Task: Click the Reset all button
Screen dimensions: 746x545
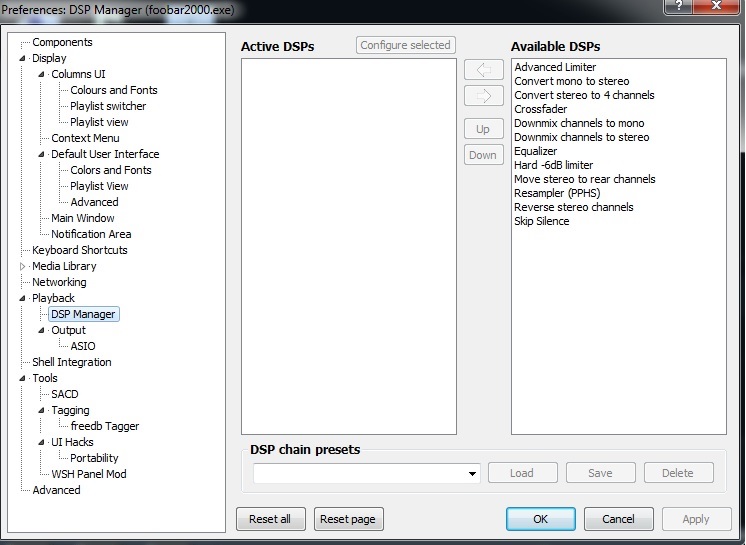Action: click(270, 519)
